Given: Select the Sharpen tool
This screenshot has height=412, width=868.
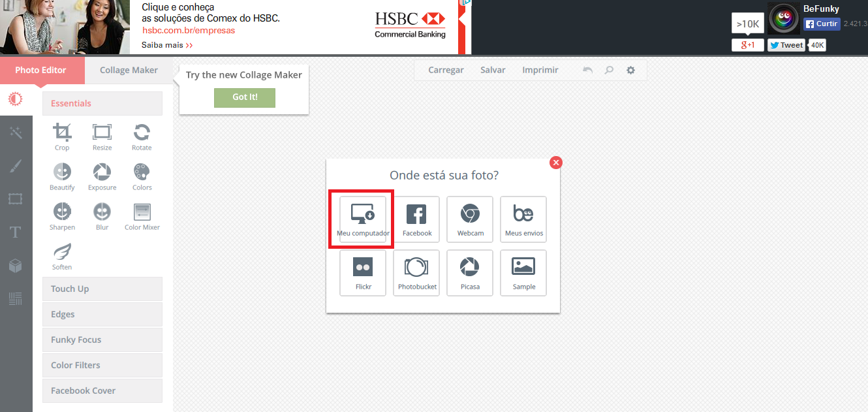Looking at the screenshot, I should (62, 217).
